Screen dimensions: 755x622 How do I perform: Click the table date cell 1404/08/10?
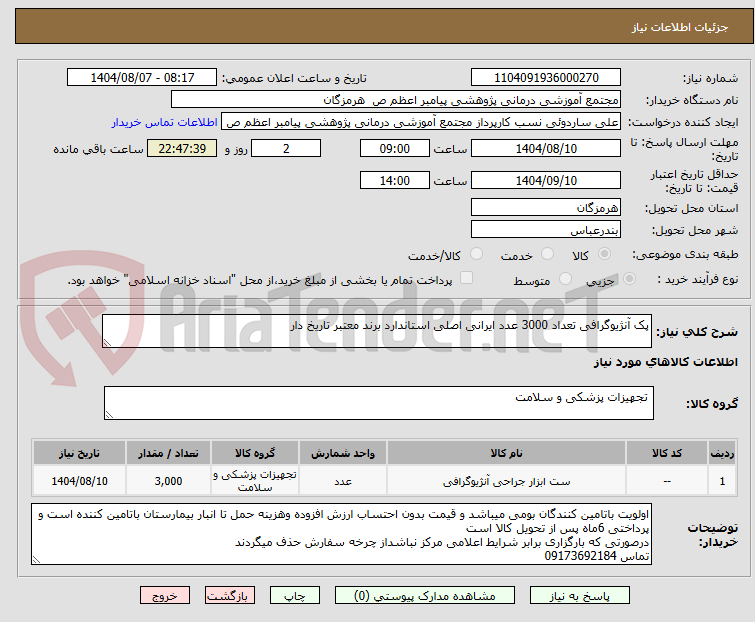[x=79, y=481]
